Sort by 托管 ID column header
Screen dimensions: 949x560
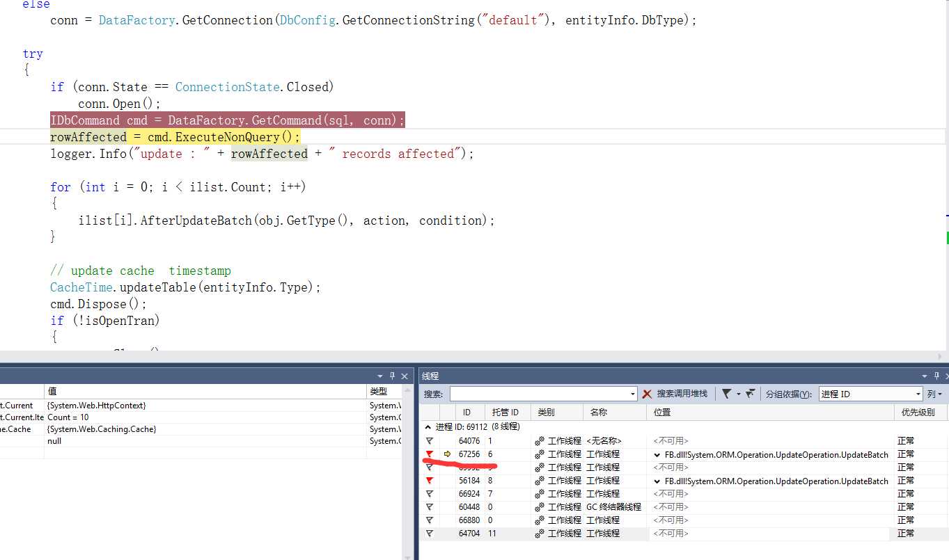[507, 412]
